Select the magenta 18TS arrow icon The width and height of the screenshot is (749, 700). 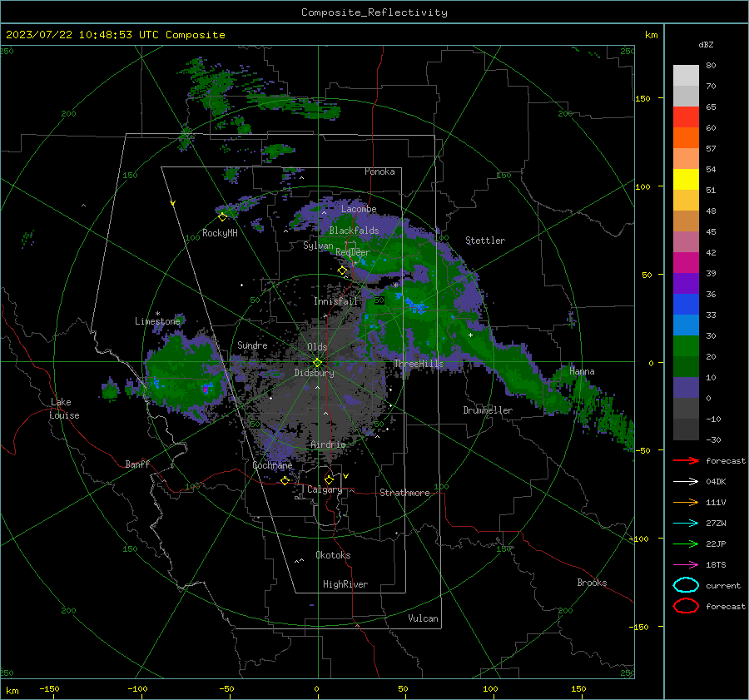tap(686, 565)
